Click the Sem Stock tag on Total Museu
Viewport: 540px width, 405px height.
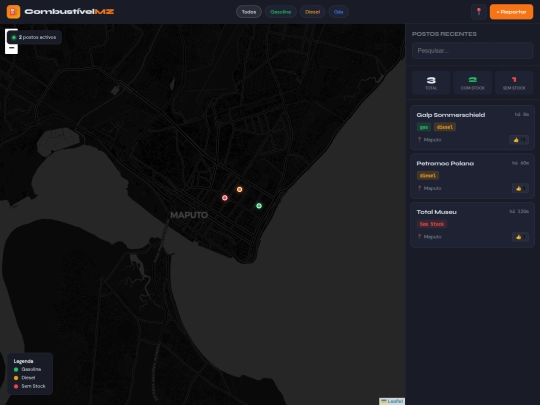[x=432, y=224]
